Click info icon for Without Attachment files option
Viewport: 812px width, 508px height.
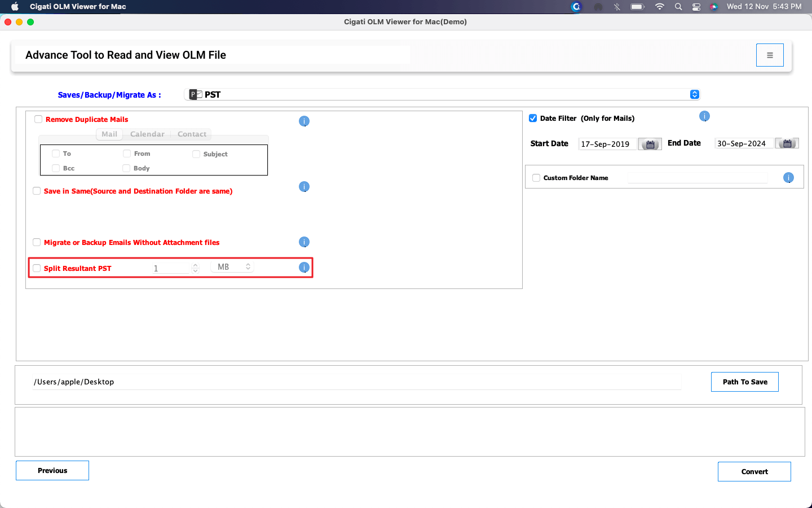click(x=304, y=242)
